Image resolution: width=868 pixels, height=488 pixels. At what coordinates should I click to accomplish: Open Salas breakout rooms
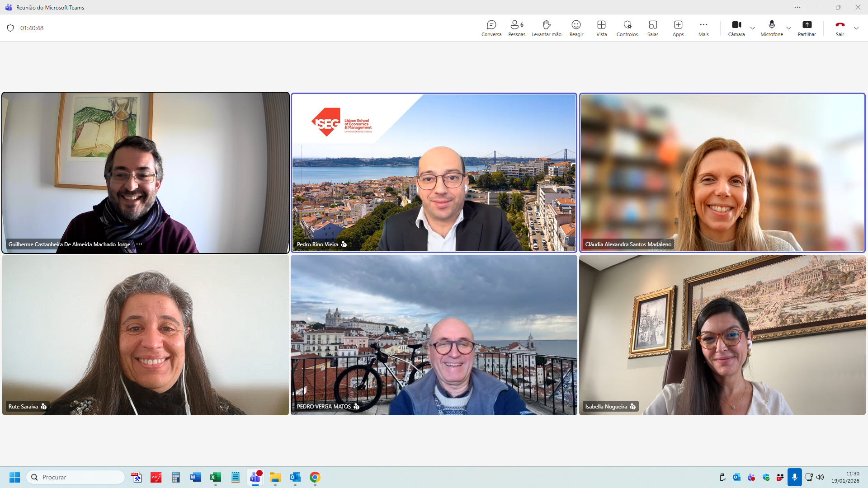click(x=652, y=28)
